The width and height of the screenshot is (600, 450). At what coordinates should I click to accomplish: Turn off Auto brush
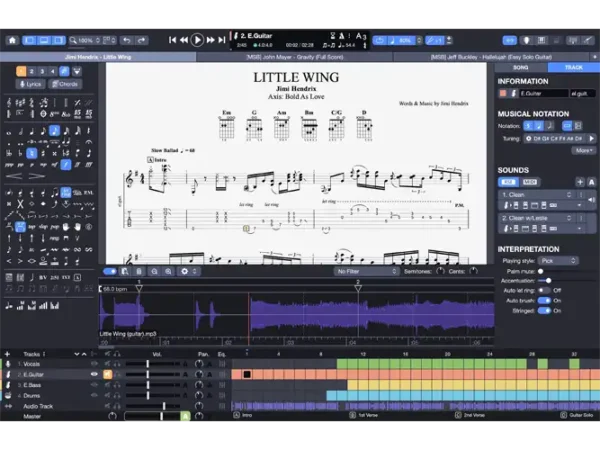pos(544,301)
